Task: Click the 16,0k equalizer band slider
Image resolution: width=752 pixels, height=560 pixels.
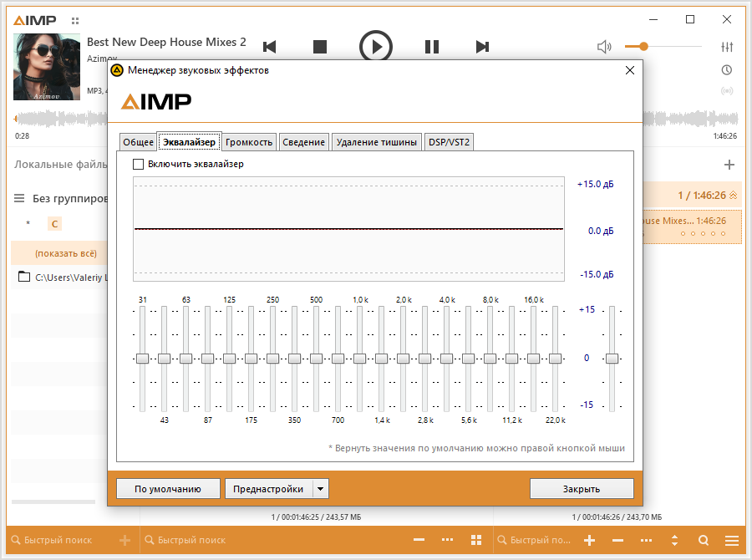Action: (x=533, y=359)
